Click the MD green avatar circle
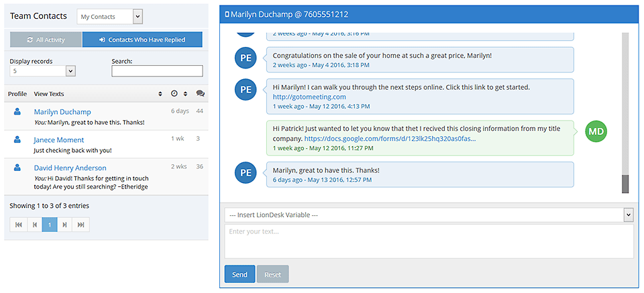 point(596,131)
